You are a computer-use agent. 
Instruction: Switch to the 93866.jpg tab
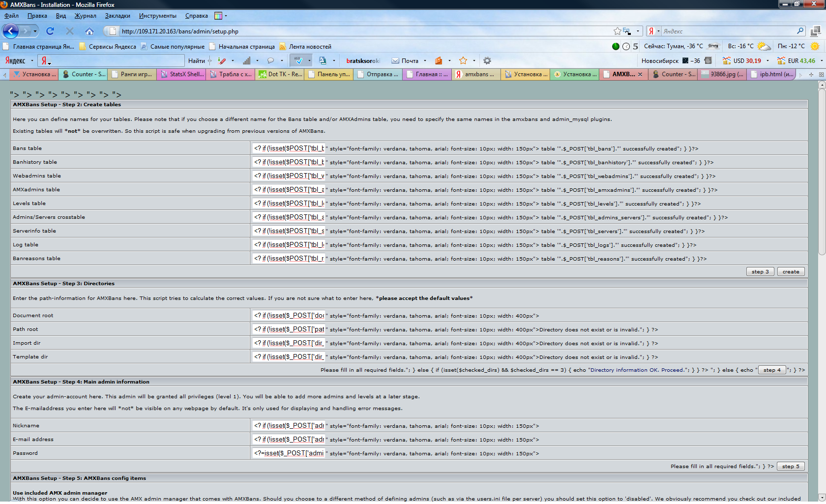pos(722,74)
